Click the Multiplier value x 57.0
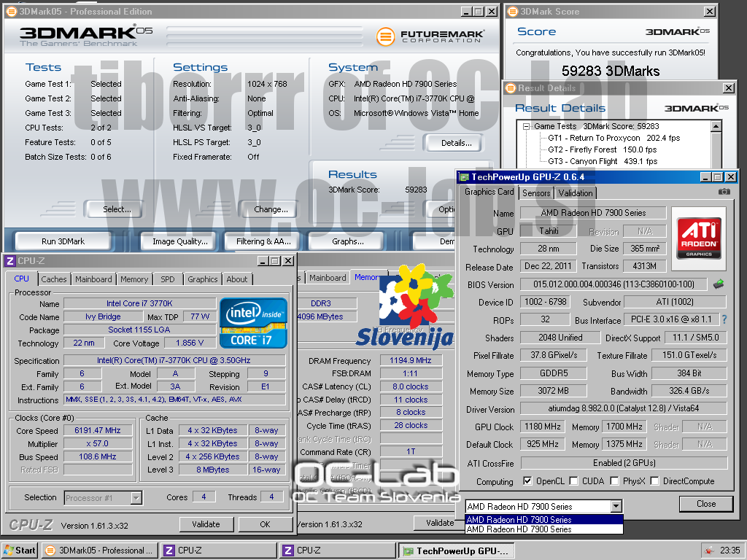747x560 pixels. tap(98, 443)
